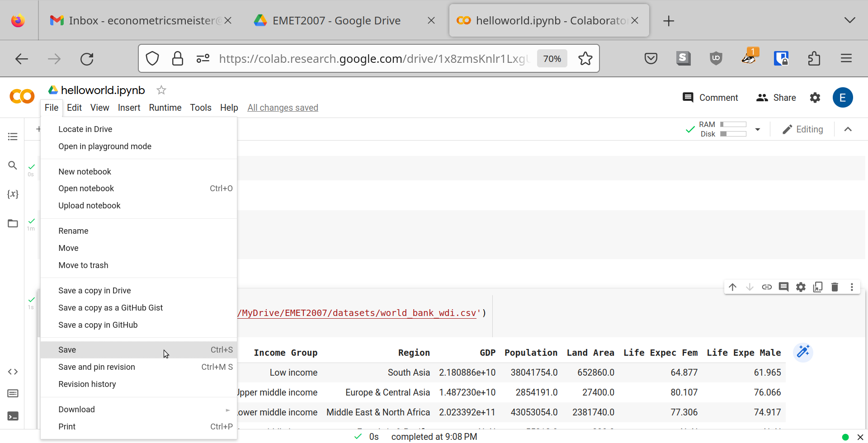The image size is (868, 443).
Task: Select Rename menu entry
Action: click(139, 231)
